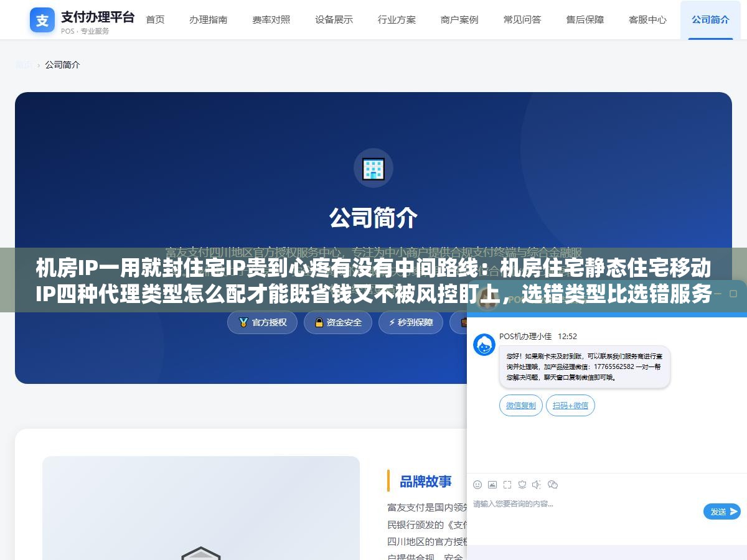Open the emoji picker in chat toolbar
Image resolution: width=747 pixels, height=560 pixels.
pyautogui.click(x=477, y=485)
